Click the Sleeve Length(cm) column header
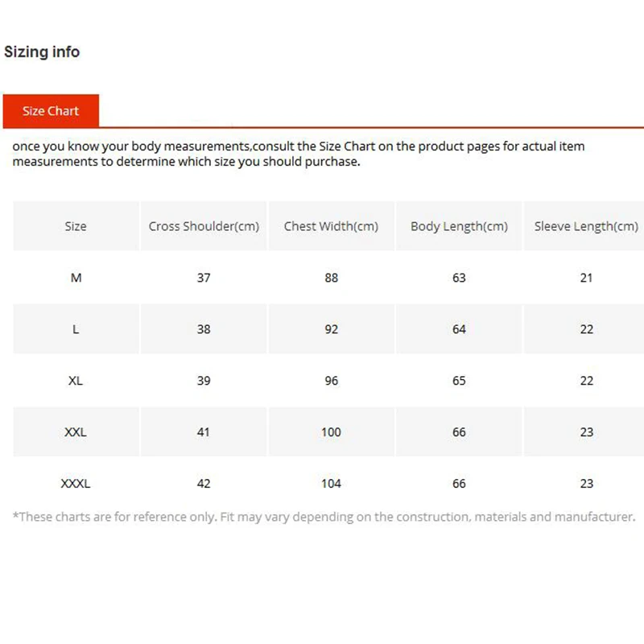This screenshot has width=644, height=644. click(586, 226)
